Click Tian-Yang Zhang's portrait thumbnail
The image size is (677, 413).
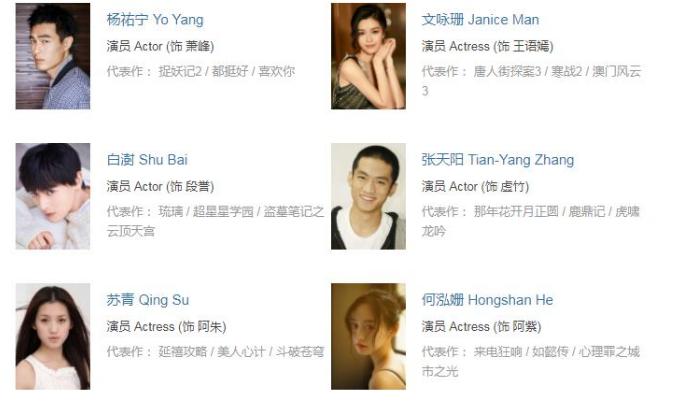click(x=368, y=196)
